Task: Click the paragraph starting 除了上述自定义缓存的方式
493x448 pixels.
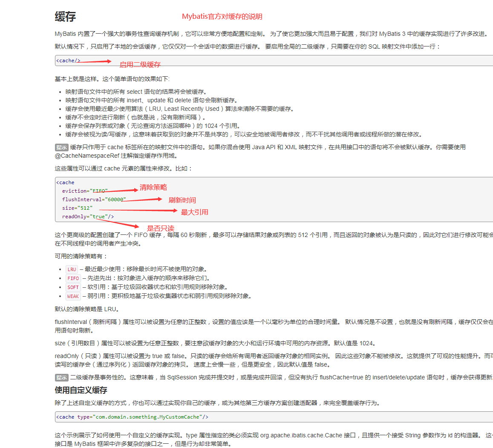Action: 217,403
